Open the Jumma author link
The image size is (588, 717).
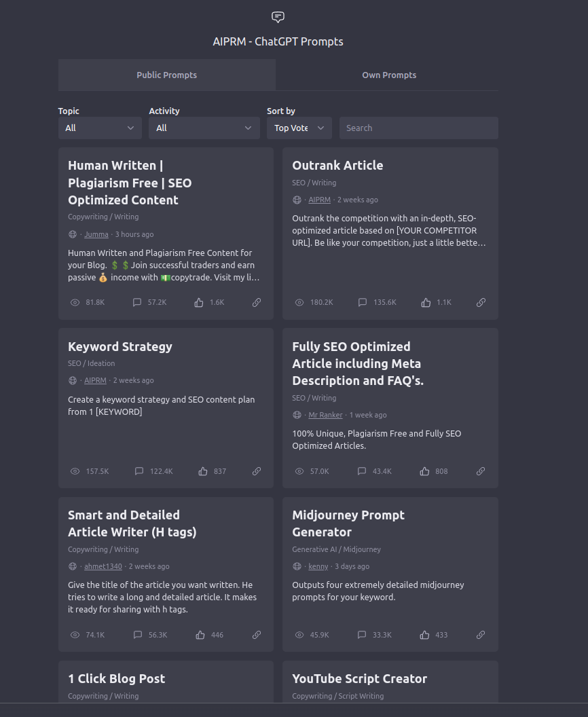click(x=96, y=234)
